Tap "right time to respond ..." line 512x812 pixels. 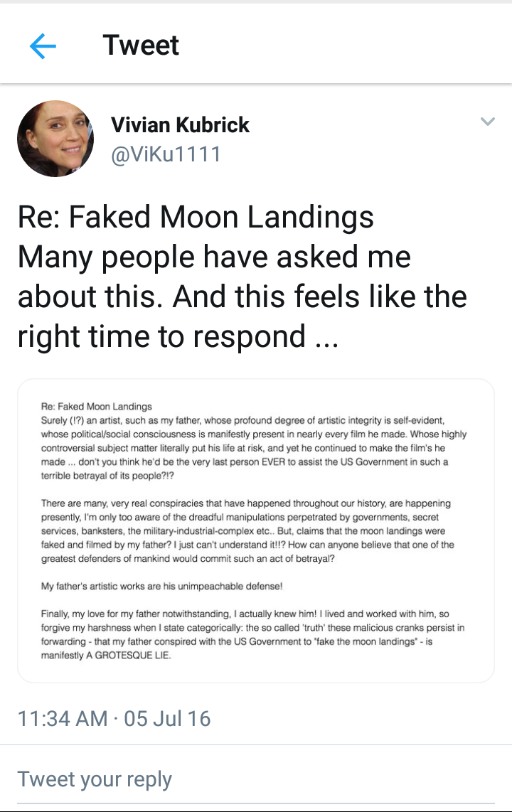coord(178,335)
